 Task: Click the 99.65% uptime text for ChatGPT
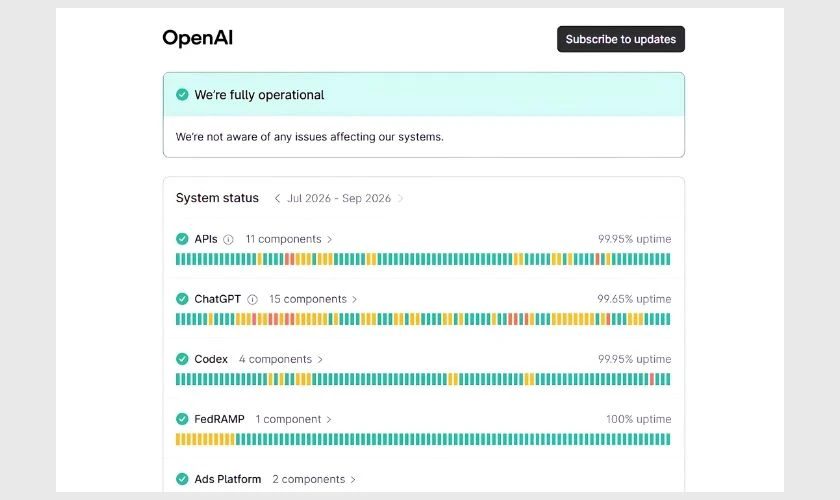point(634,299)
